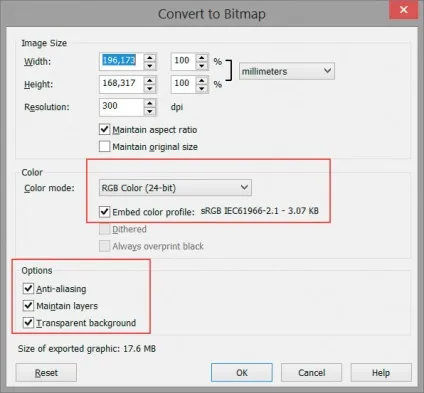Click the sRGB IEC61966-2.1 profile text
424x393 pixels.
coord(259,211)
